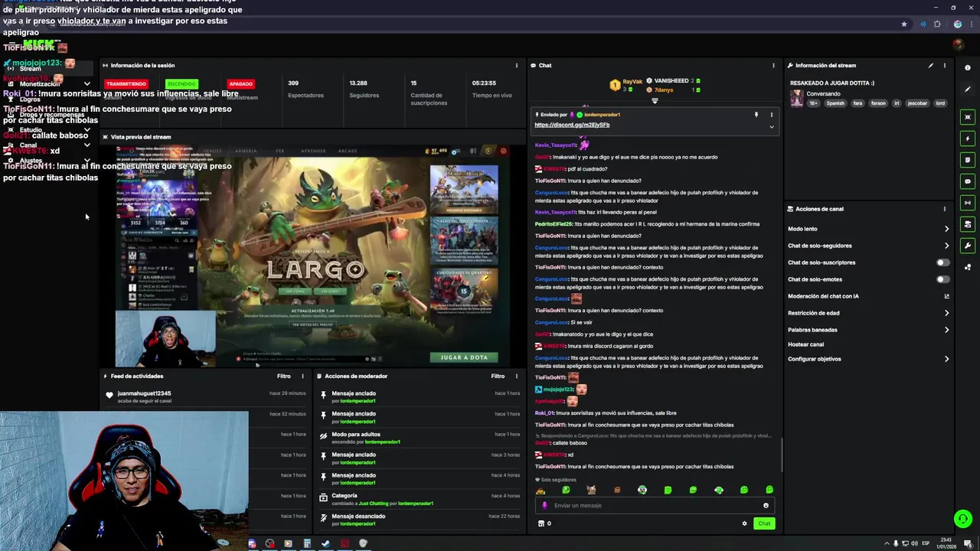Image resolution: width=980 pixels, height=551 pixels.
Task: Expand the Estudio sidebar section
Action: click(87, 130)
